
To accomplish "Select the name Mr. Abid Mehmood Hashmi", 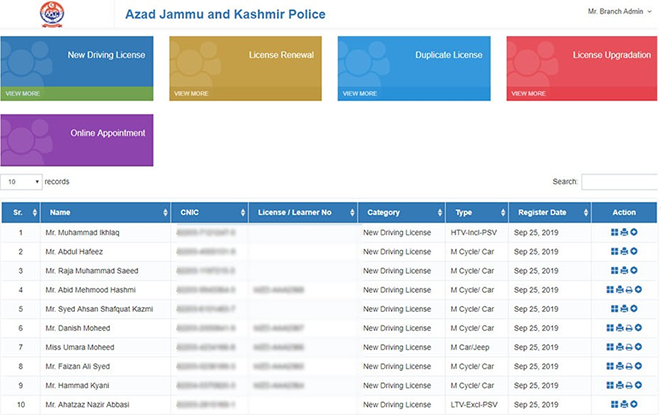I will (91, 290).
